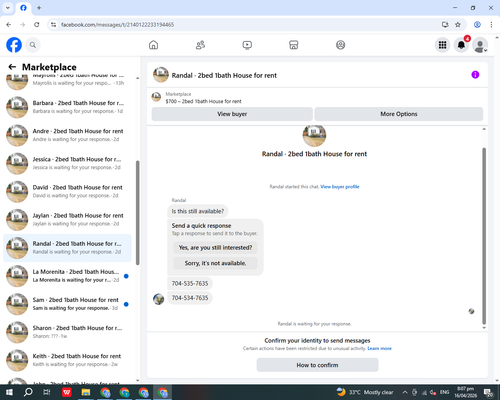This screenshot has width=500, height=400.
Task: Open the taskbar clock and date
Action: (465, 392)
